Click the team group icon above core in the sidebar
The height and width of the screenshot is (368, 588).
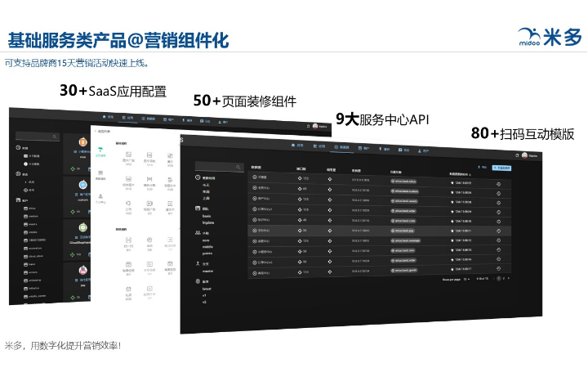point(198,233)
